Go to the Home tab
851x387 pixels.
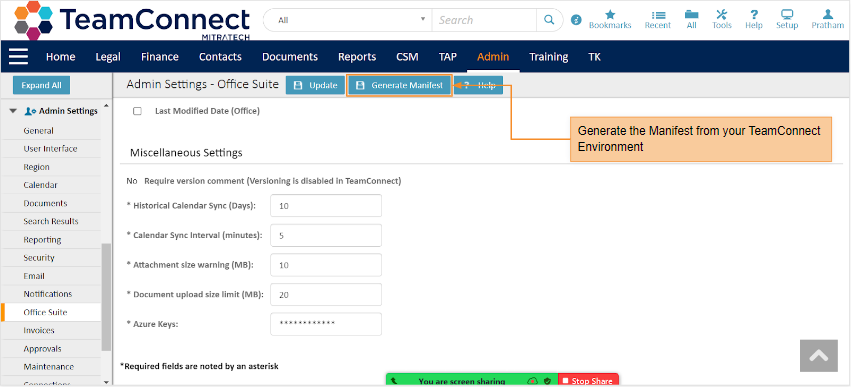coord(60,56)
